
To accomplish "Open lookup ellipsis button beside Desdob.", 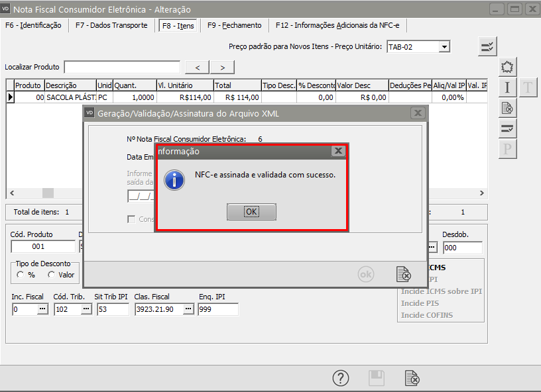I will 433,248.
